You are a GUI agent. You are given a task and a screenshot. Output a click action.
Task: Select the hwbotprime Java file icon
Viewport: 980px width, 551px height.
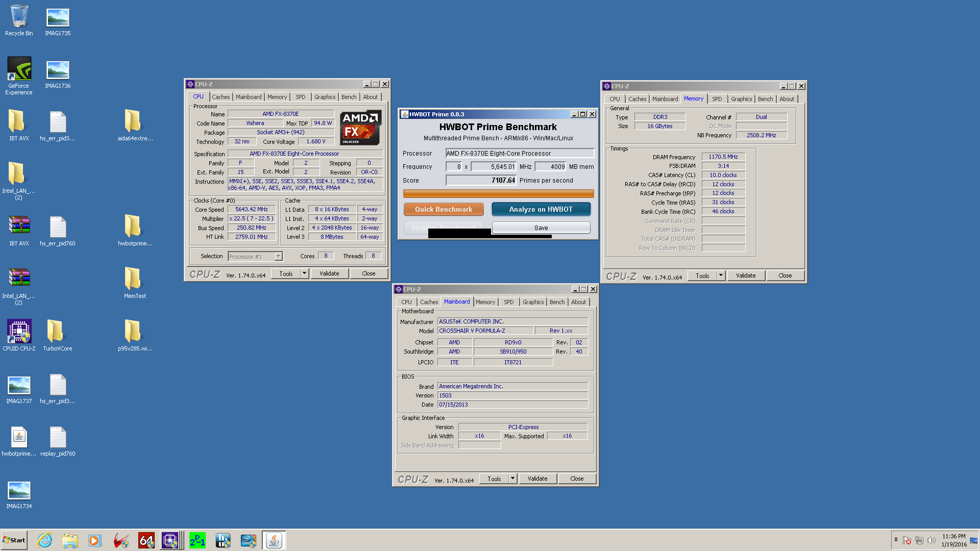click(x=19, y=441)
